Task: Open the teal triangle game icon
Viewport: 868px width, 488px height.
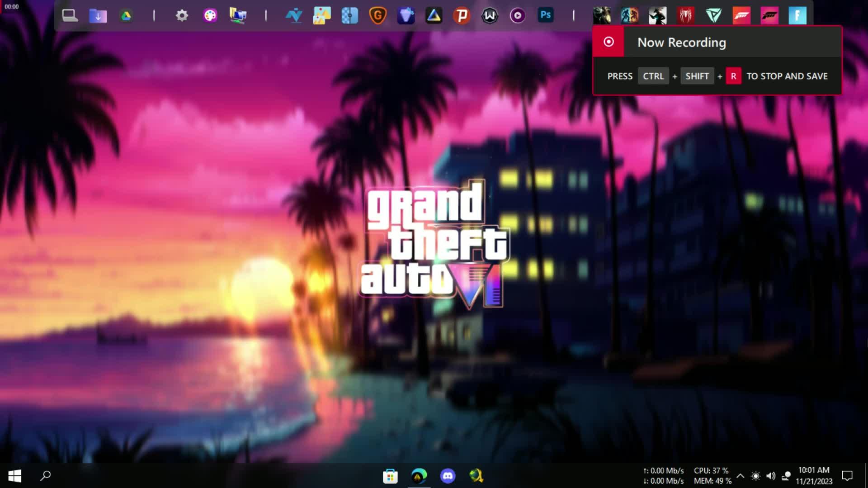Action: click(713, 16)
